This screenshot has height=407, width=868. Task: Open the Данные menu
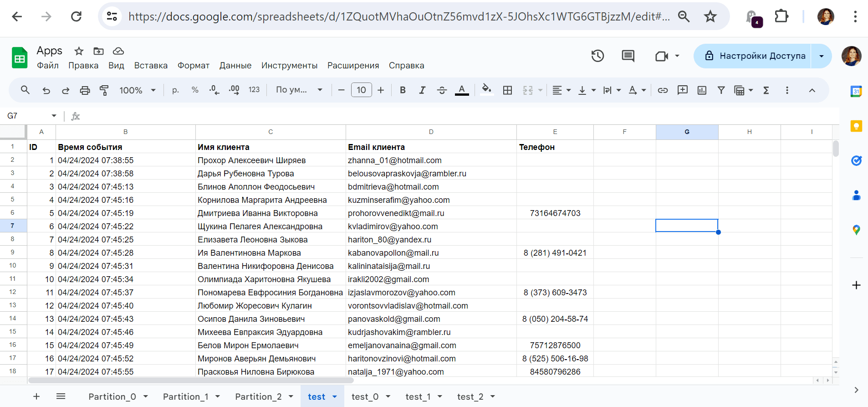click(235, 66)
